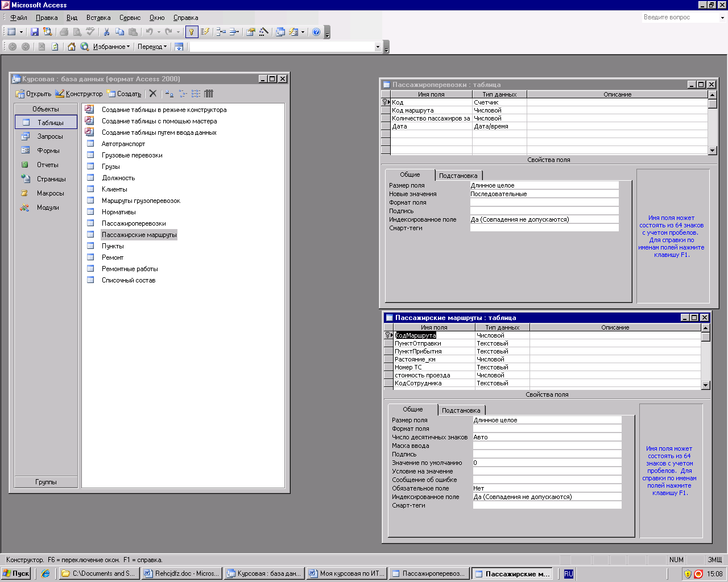This screenshot has height=582, width=728.
Task: Click the Delete Rows toolbar icon
Action: tap(234, 32)
